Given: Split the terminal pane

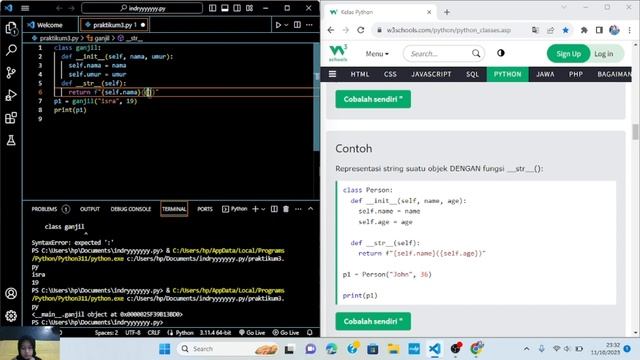Looking at the screenshot, I should [274, 209].
